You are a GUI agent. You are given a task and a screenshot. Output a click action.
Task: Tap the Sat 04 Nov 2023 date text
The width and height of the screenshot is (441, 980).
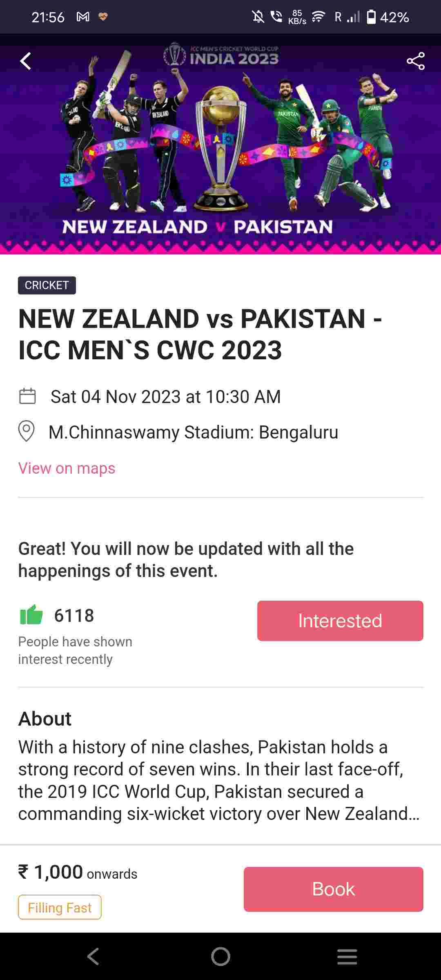point(165,396)
